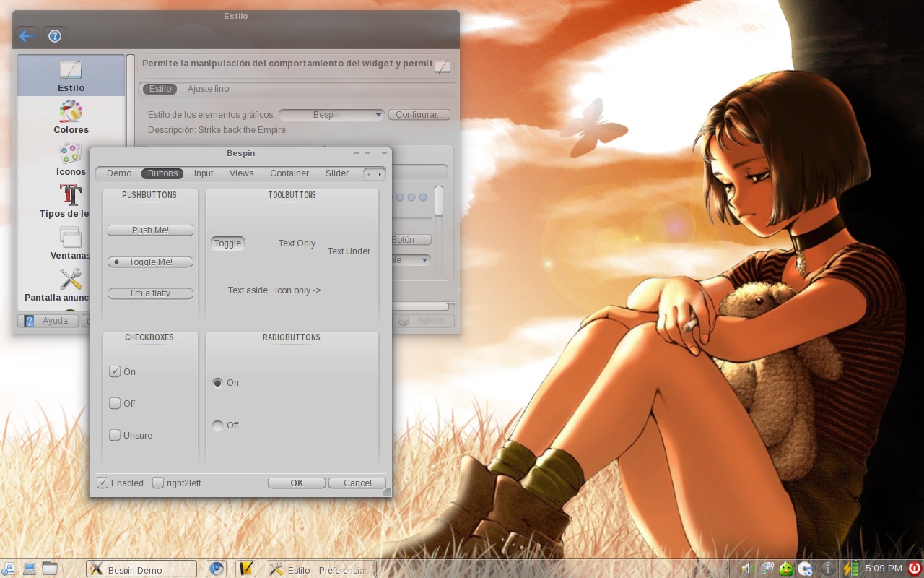Switch to the Slider tab
Viewport: 924px width, 578px height.
(x=337, y=173)
